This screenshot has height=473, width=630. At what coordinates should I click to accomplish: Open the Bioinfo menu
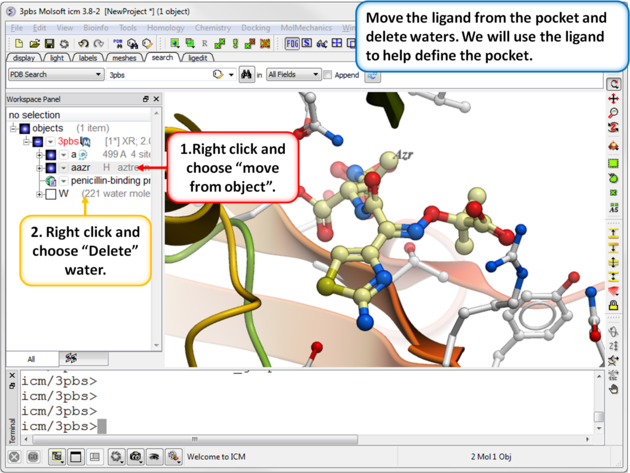pyautogui.click(x=96, y=28)
